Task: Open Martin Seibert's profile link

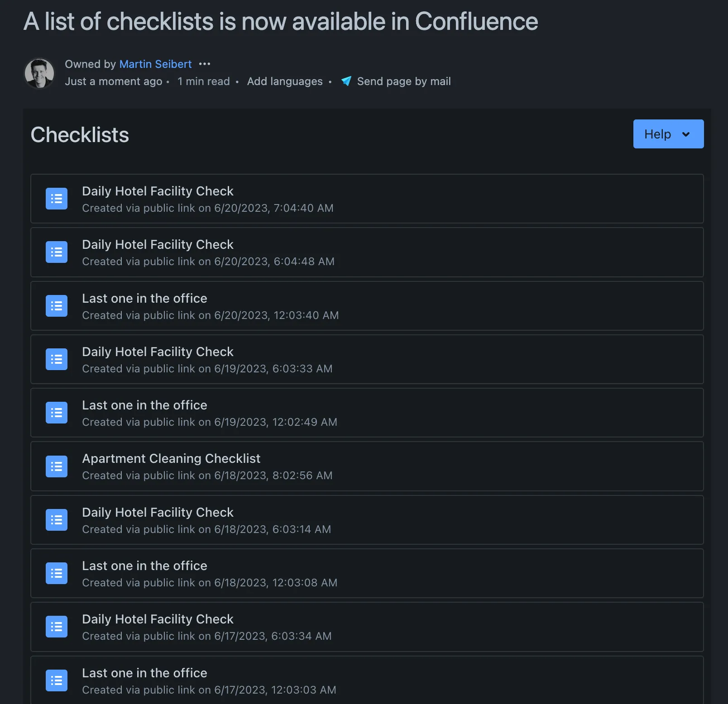Action: click(155, 64)
